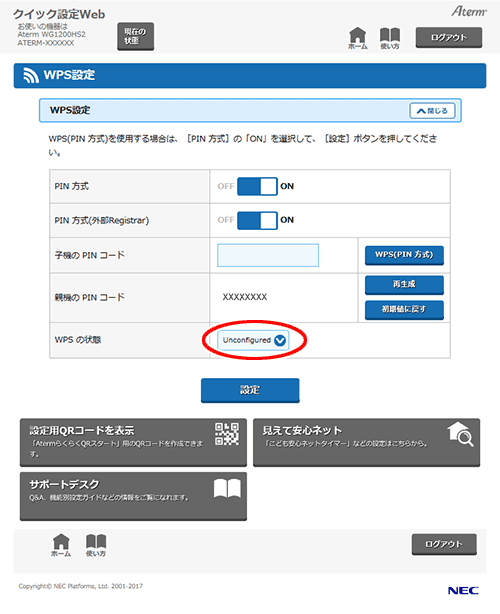This screenshot has width=500, height=614.
Task: Click the ATERM-XXXXXX device ID text
Action: [45, 43]
